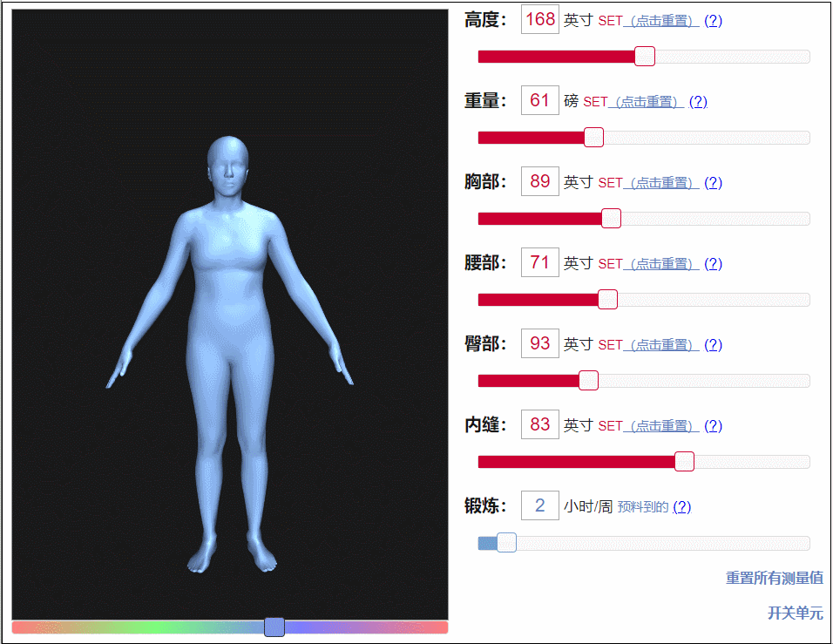Click the 腰部 (waist) slider handle
Screen dimensions: 833x644
[607, 299]
